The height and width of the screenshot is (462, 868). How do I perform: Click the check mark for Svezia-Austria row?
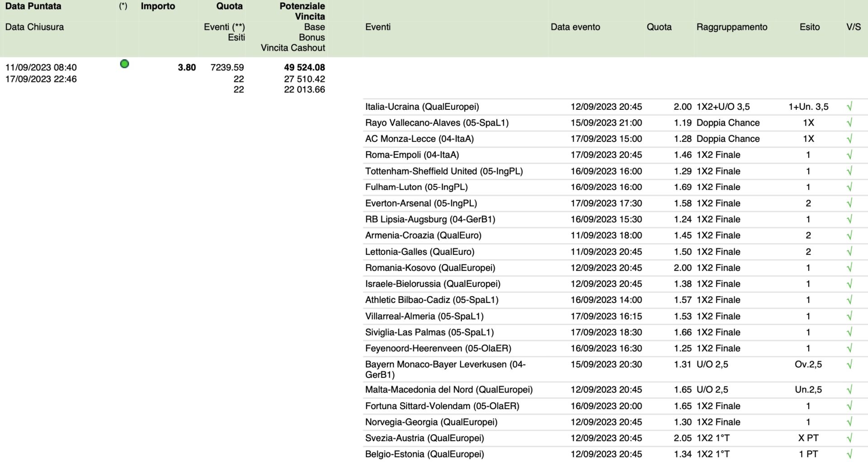(849, 438)
